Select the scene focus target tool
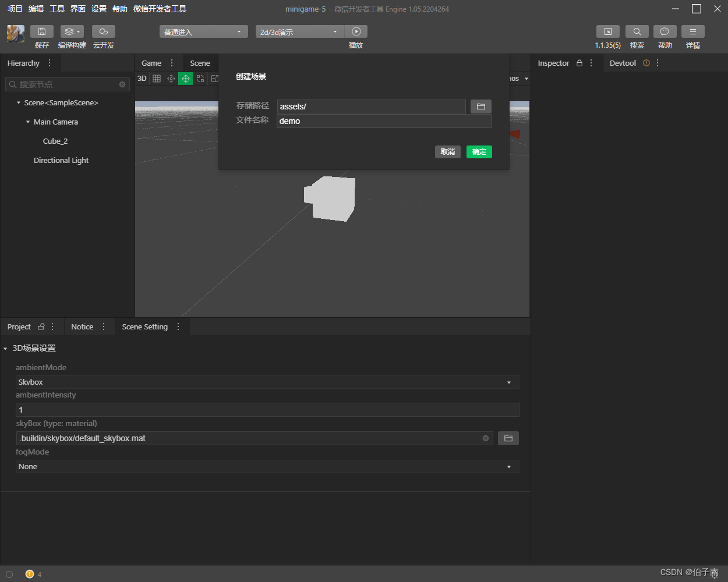The image size is (728, 582). pyautogui.click(x=171, y=79)
